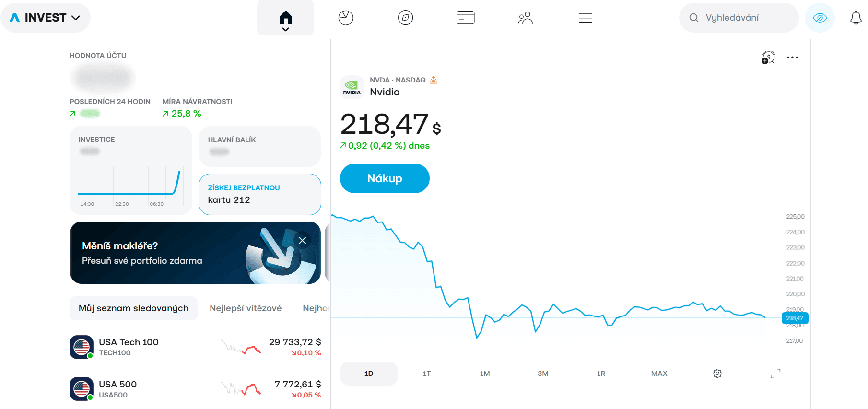Open the INVEST account type dropdown
Image resolution: width=868 pixels, height=409 pixels.
coord(46,18)
